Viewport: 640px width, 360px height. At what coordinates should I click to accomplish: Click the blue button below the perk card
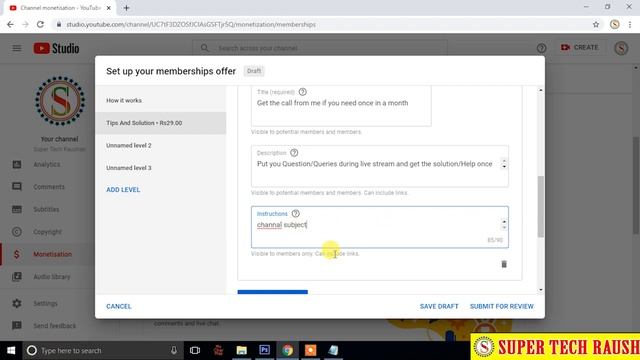(273, 292)
